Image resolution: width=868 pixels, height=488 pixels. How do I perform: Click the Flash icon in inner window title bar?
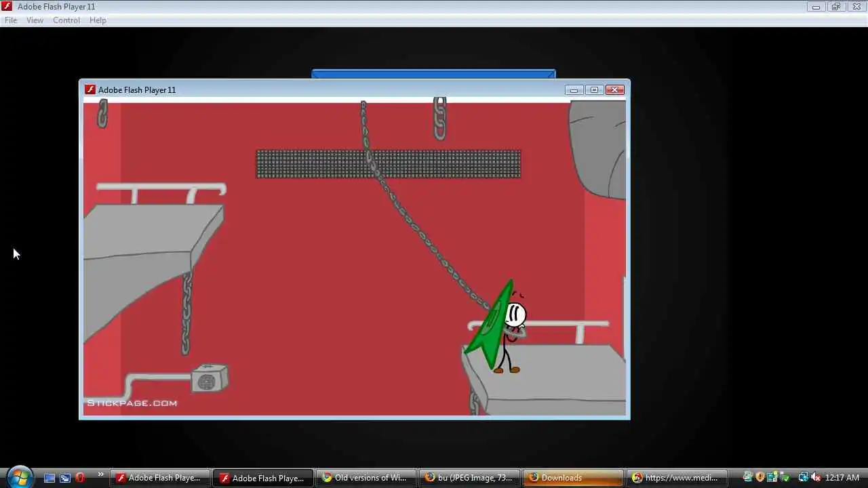click(90, 89)
